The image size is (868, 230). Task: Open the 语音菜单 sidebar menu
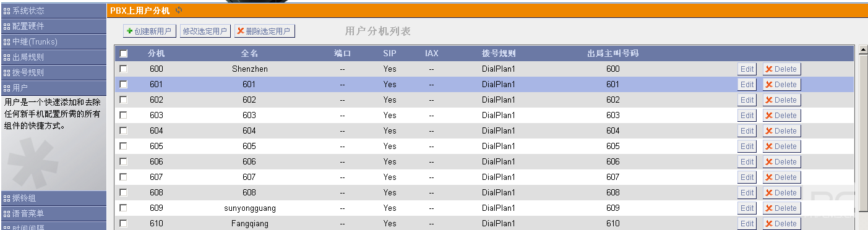point(53,213)
